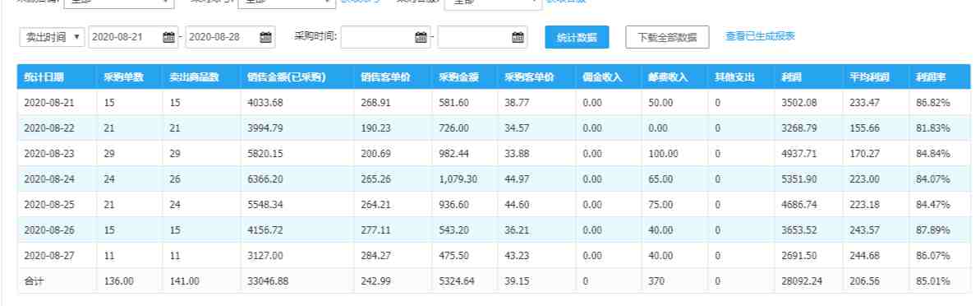The height and width of the screenshot is (306, 980).
Task: Expand the 卖出时间 dropdown
Action: pyautogui.click(x=52, y=37)
